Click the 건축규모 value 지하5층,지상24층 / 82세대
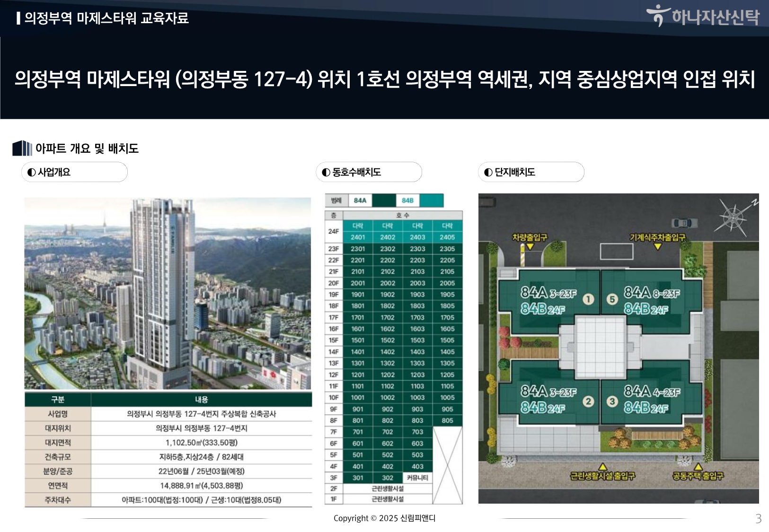 202,457
